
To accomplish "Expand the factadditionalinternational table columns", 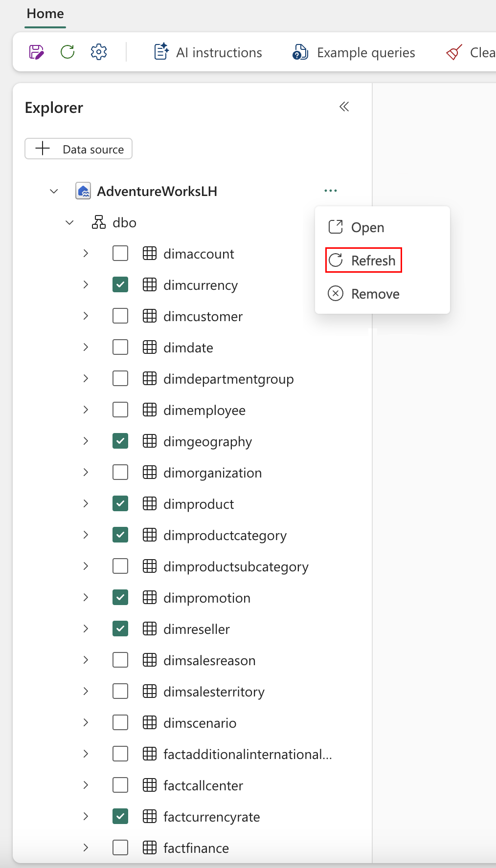I will click(86, 754).
